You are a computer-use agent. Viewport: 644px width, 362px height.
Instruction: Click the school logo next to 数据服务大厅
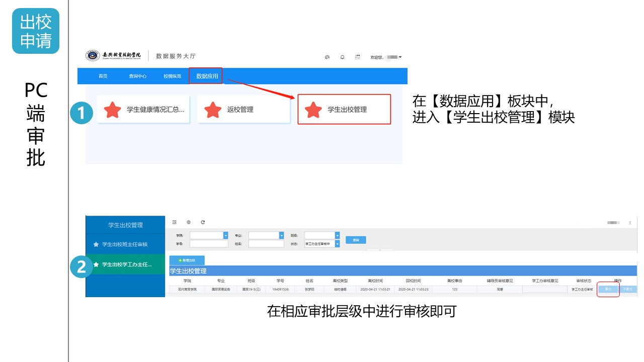pyautogui.click(x=94, y=56)
